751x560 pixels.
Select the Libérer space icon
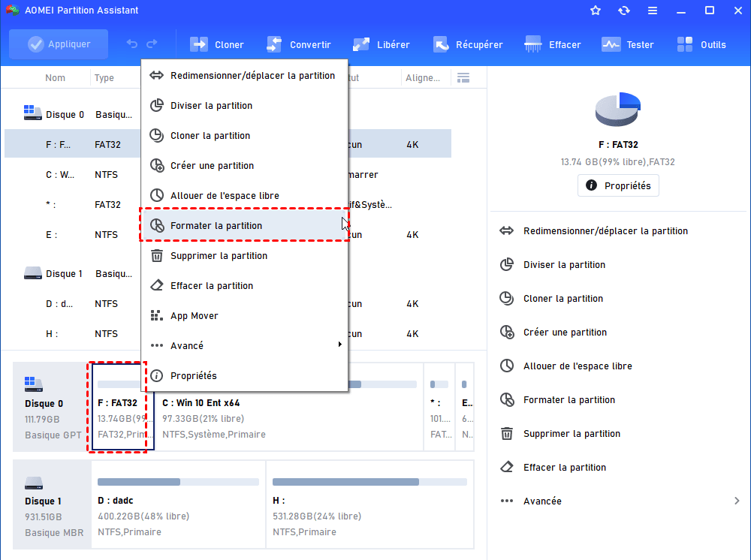pos(361,44)
